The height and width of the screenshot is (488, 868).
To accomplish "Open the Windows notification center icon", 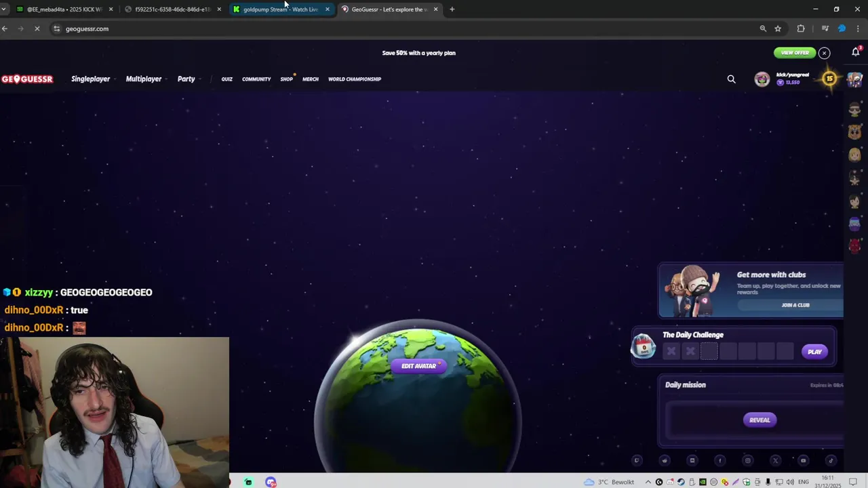I will pos(853,482).
